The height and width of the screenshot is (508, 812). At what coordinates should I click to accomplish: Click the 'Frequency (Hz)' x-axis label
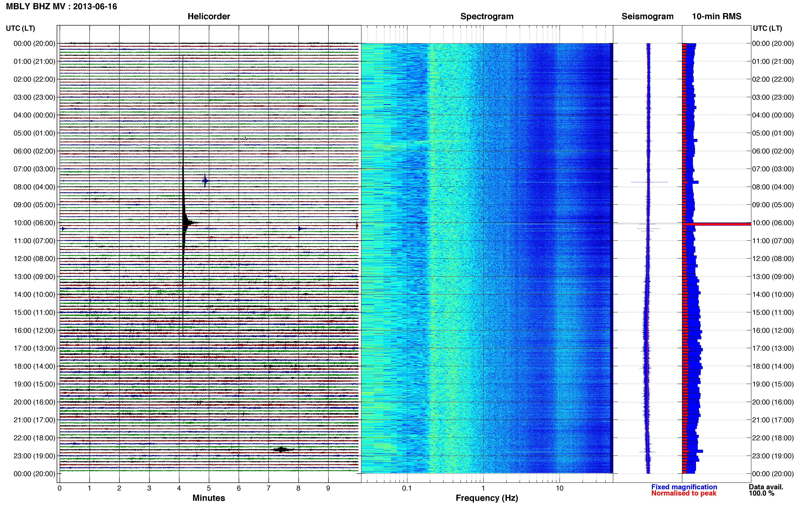(487, 498)
